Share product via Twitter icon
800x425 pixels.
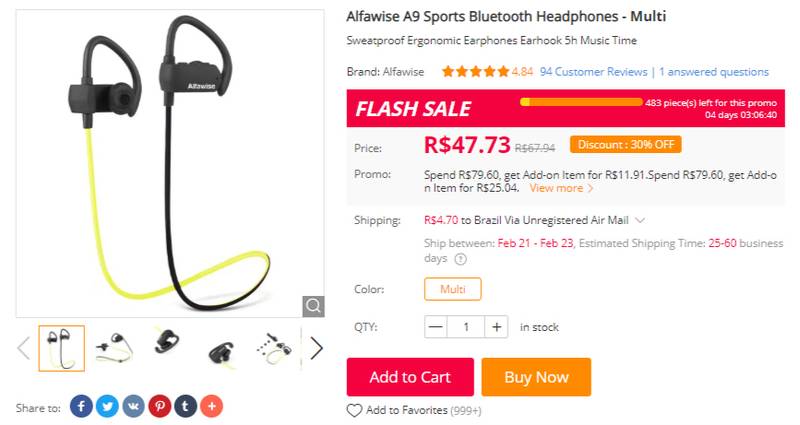coord(107,406)
